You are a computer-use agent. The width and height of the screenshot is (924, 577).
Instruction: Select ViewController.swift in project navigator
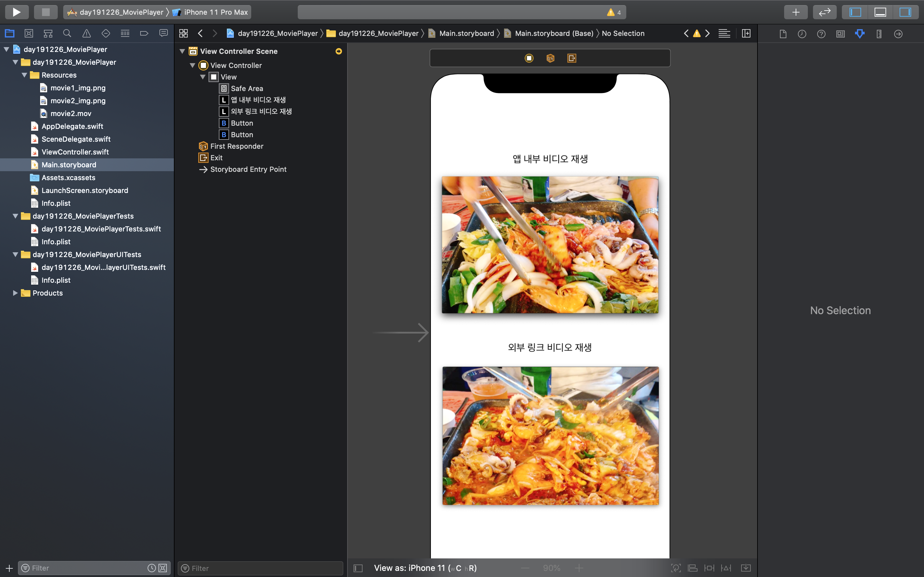coord(75,152)
